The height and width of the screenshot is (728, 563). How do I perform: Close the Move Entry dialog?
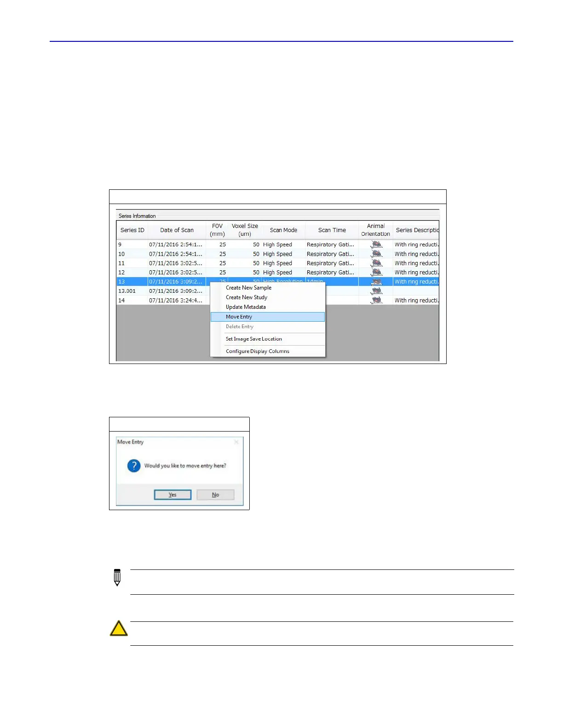point(236,442)
